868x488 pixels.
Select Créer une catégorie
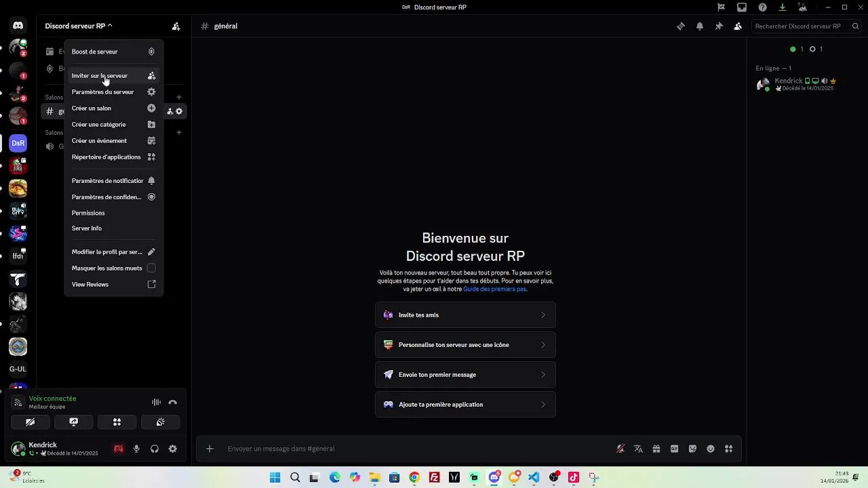point(114,125)
